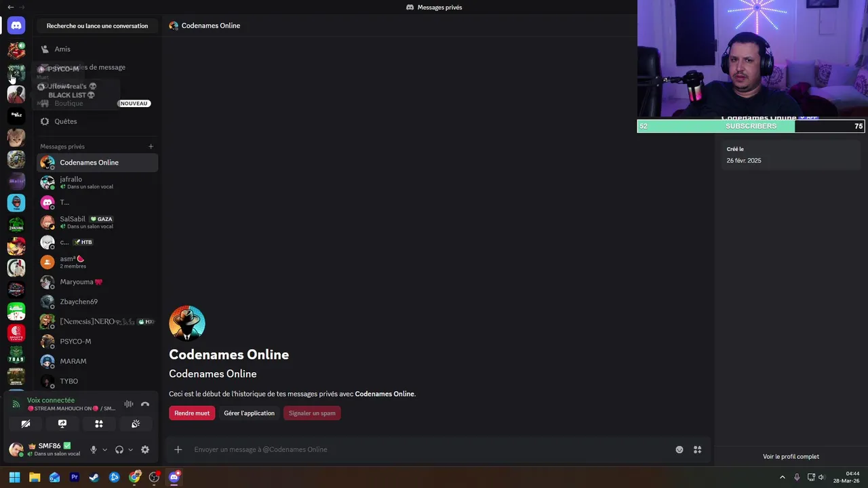Open OBS from taskbar
868x488 pixels.
click(154, 477)
